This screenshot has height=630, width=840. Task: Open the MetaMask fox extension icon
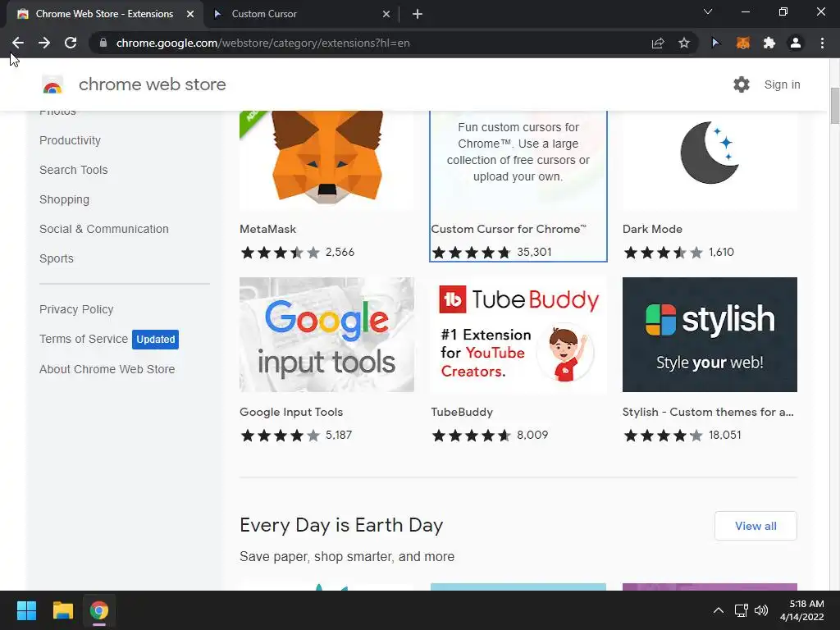(743, 43)
